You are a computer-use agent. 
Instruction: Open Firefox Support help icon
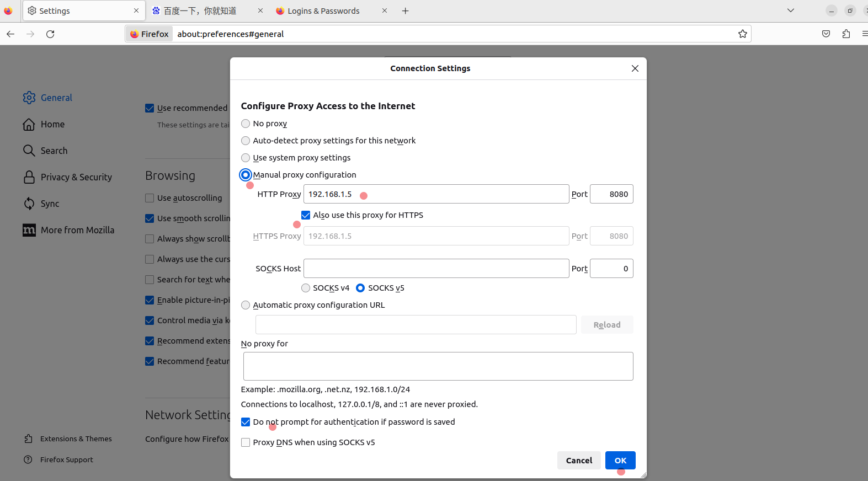click(x=28, y=459)
